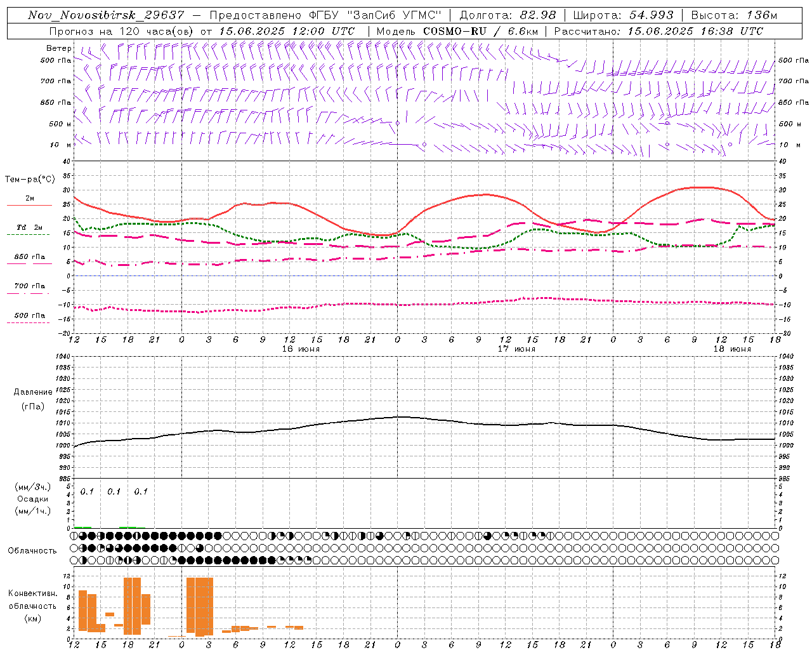The width and height of the screenshot is (812, 650).
Task: Click the Ветер wind panel label
Action: click(59, 48)
